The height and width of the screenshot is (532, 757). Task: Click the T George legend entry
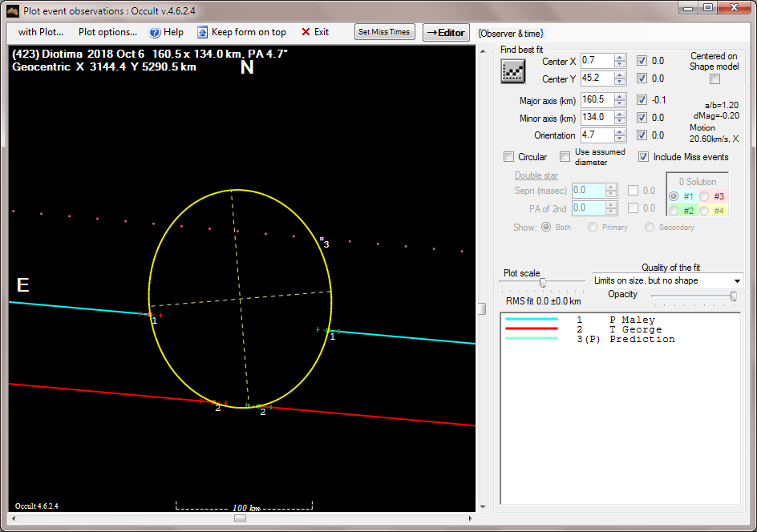635,329
